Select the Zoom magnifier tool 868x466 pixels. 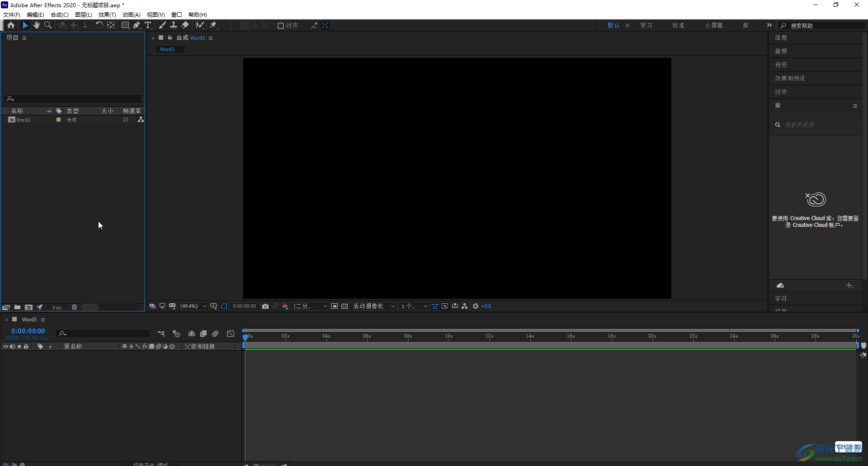48,25
